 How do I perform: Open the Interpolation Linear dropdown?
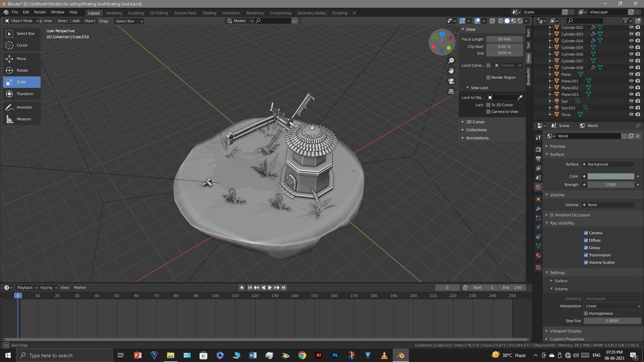tap(612, 306)
